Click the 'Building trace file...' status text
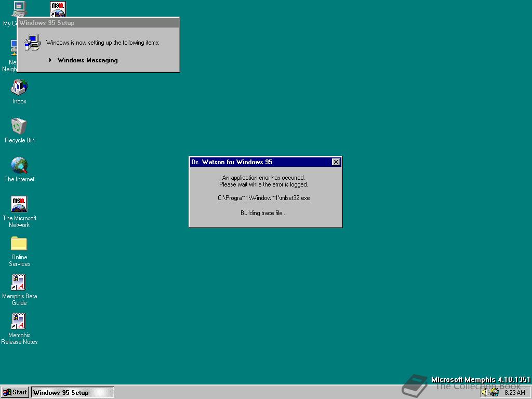 pos(263,213)
